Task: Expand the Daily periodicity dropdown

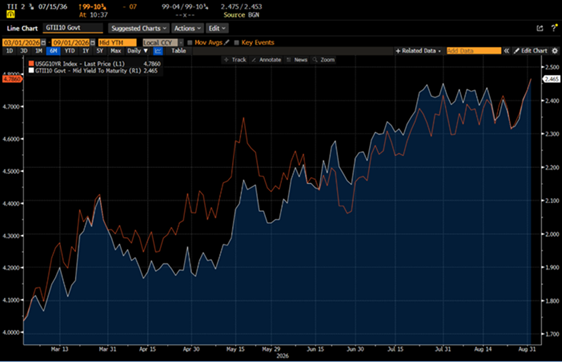Action: click(x=138, y=51)
